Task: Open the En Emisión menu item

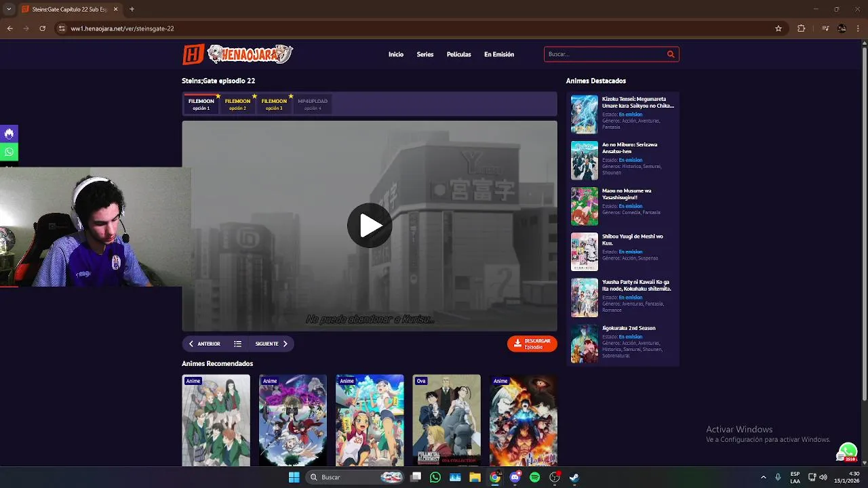Action: point(499,54)
